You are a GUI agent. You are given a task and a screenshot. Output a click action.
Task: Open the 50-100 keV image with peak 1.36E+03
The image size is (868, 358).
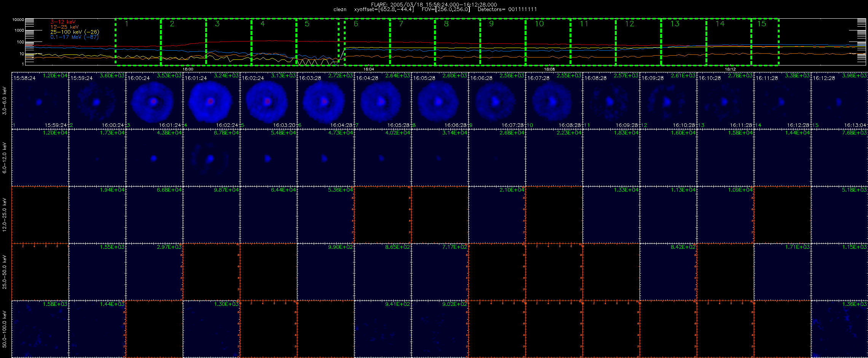[839, 329]
